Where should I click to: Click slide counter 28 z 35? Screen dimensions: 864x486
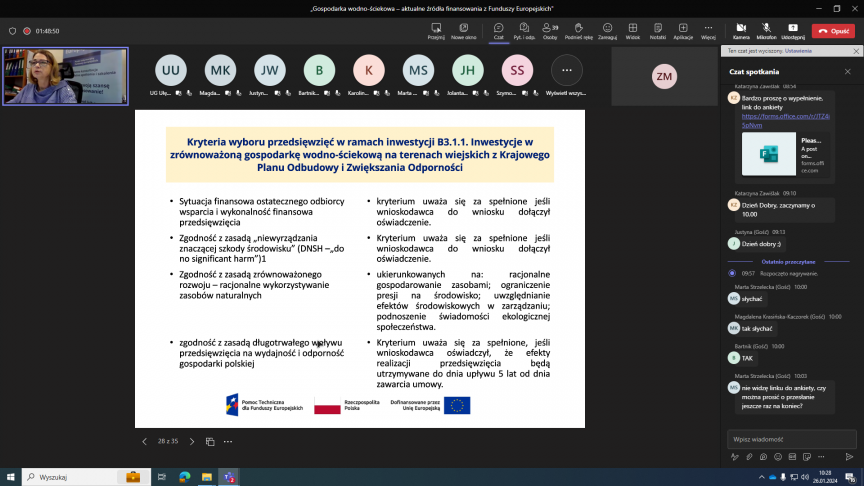pyautogui.click(x=168, y=441)
